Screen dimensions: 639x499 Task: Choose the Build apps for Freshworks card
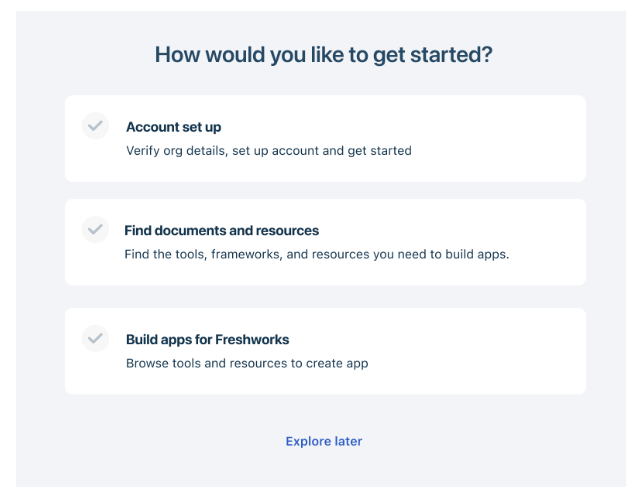325,351
